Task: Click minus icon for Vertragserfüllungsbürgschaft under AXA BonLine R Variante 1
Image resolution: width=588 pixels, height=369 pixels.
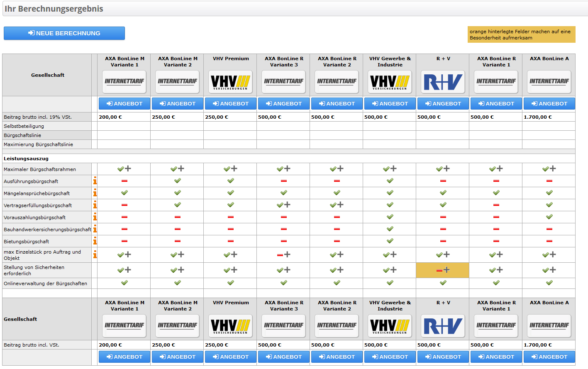Action: (x=496, y=205)
